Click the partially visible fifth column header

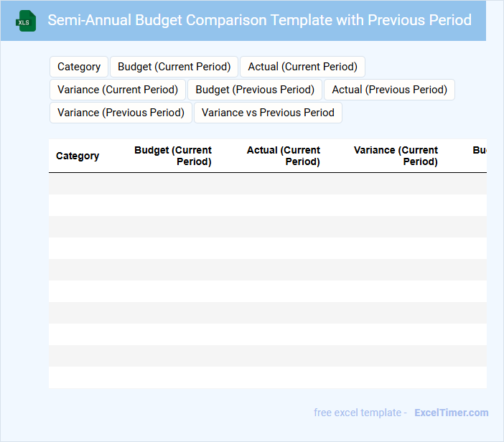click(479, 151)
